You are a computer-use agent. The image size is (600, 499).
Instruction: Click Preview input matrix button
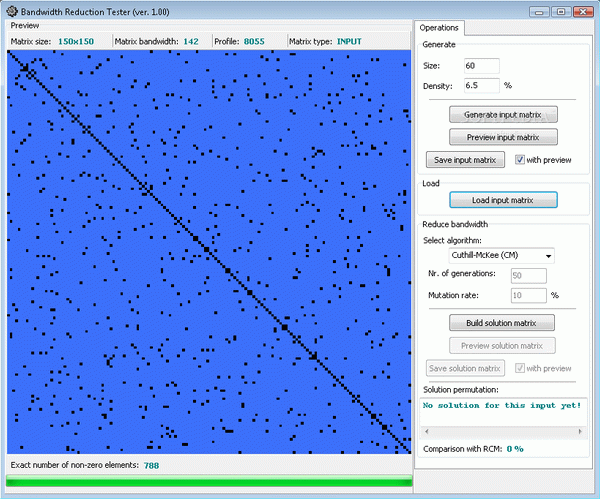(x=503, y=137)
